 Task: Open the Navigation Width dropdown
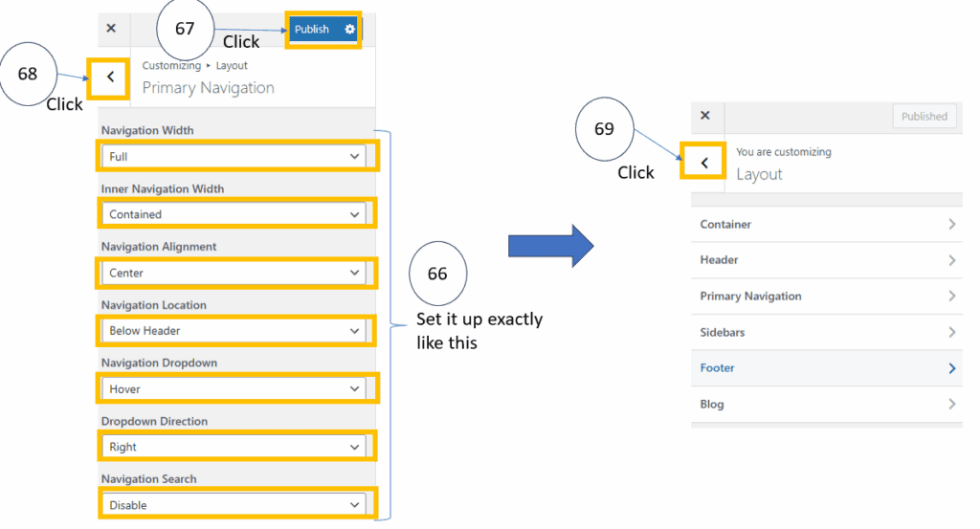tap(234, 156)
